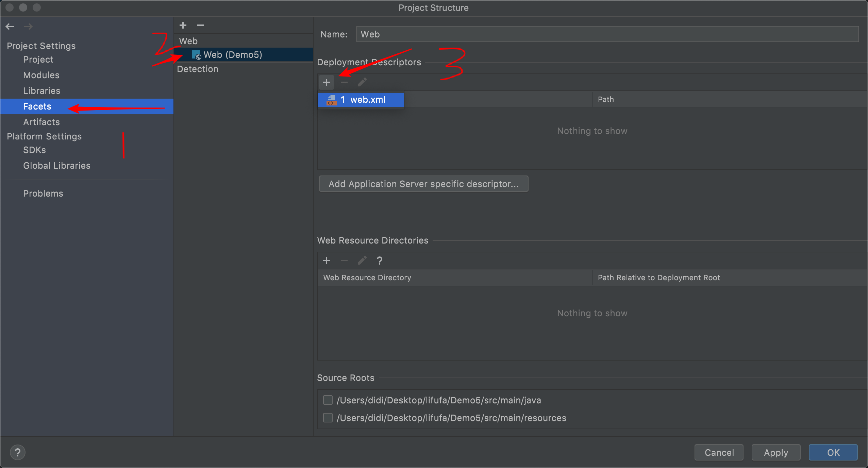Switch to Artifacts in Project Settings
Image resolution: width=868 pixels, height=468 pixels.
[x=41, y=122]
